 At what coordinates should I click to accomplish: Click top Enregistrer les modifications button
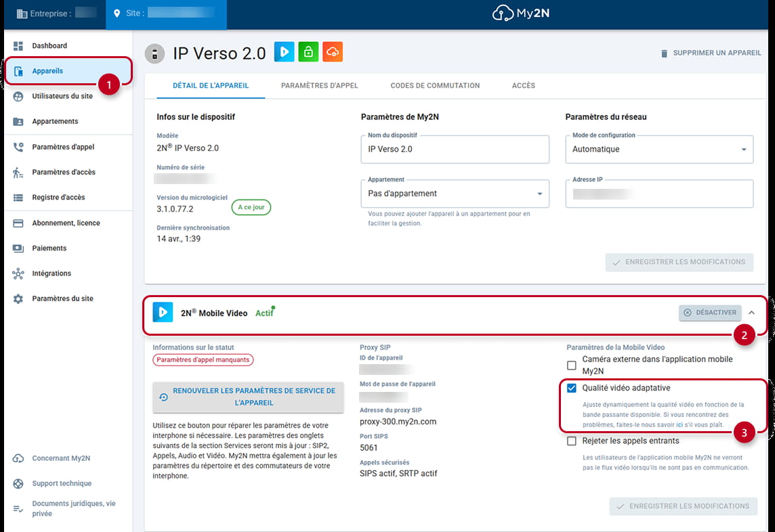(x=679, y=263)
